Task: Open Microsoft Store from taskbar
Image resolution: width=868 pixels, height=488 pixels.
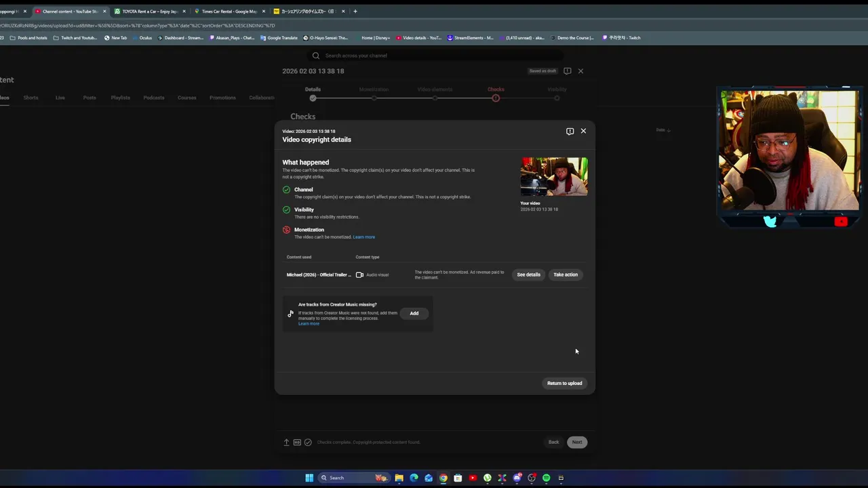Action: [x=458, y=478]
